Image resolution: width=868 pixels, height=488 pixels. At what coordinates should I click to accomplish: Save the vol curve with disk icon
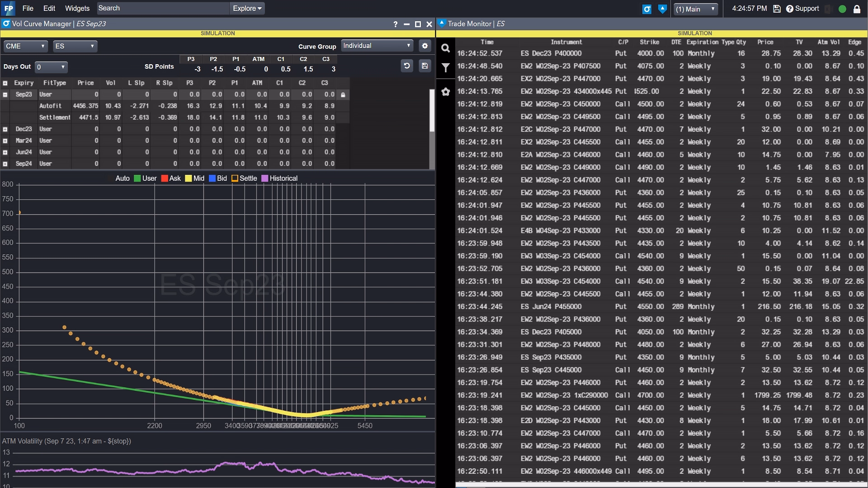tap(425, 66)
